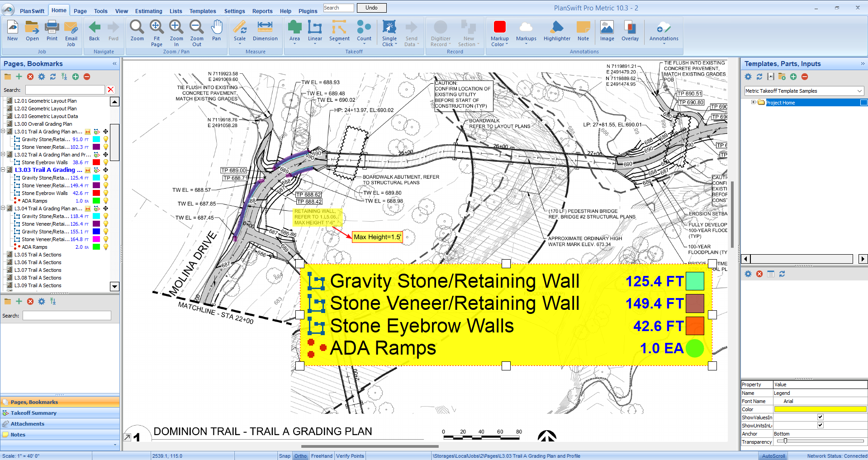
Task: Clear the Pages search with red X
Action: tap(111, 90)
